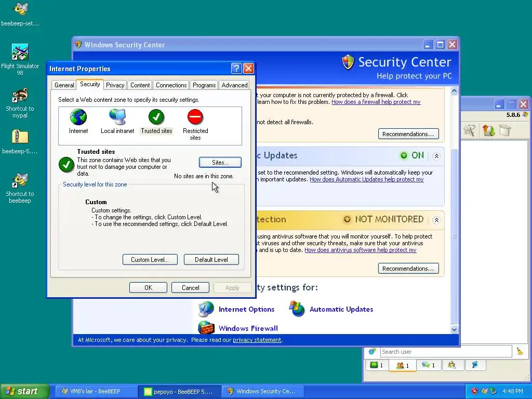532x399 pixels.
Task: Switch to VM8's lair - BeeBEEP taskbar item
Action: coord(96,391)
